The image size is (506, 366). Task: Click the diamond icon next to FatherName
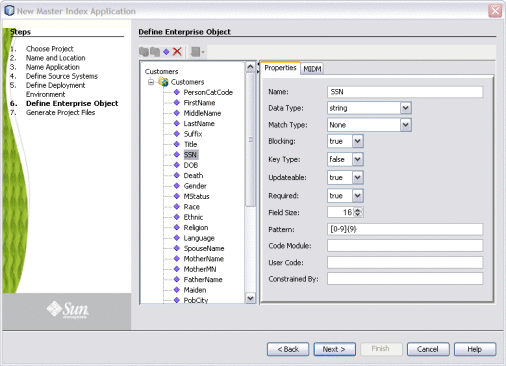click(177, 279)
